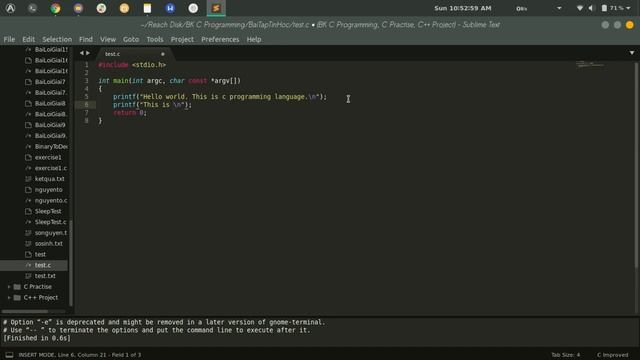Viewport: 640px width, 360px height.
Task: Open the battery 71% status menu
Action: point(616,8)
